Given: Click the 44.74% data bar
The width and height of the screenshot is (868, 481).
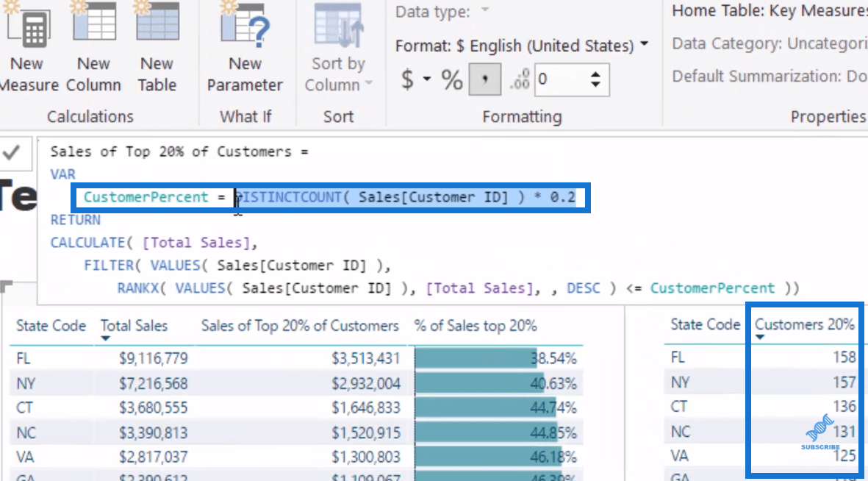Looking at the screenshot, I should point(485,408).
